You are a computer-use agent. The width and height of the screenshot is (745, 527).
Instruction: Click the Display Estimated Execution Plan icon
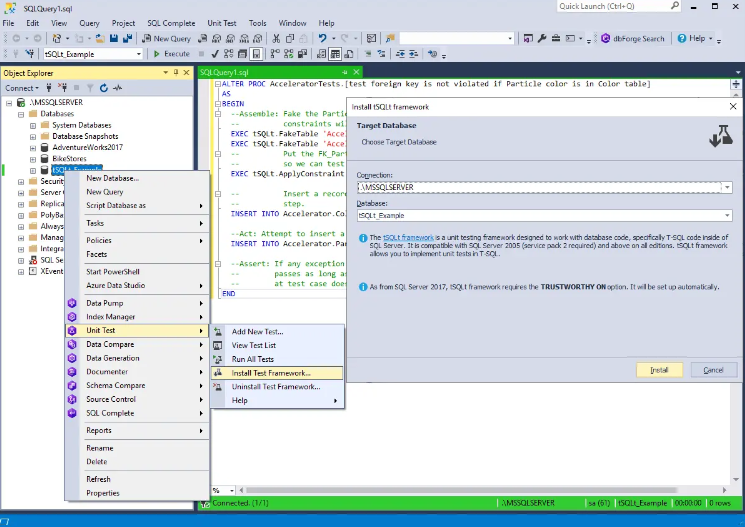point(229,54)
